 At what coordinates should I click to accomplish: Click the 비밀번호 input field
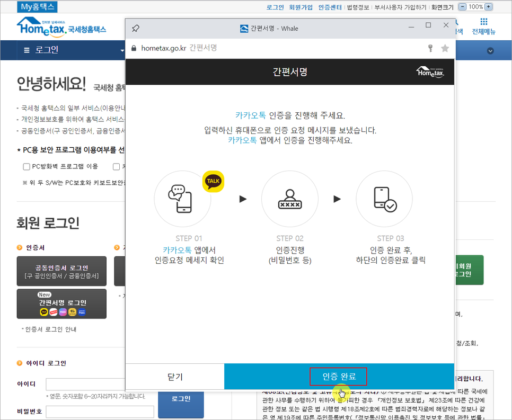click(100, 412)
